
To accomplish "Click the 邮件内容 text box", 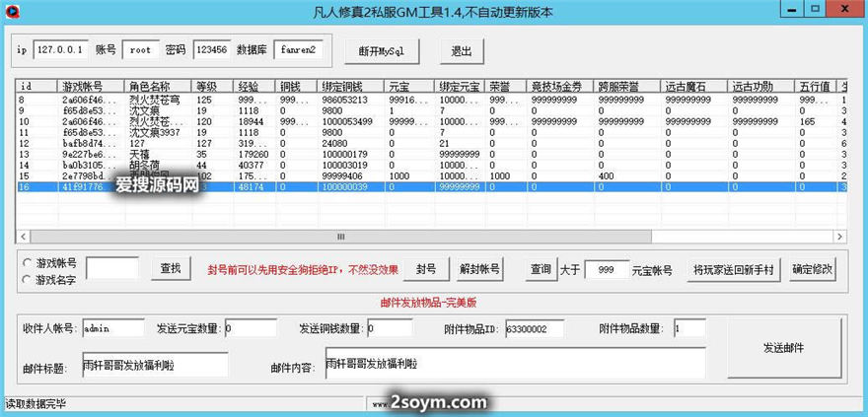I will [514, 364].
